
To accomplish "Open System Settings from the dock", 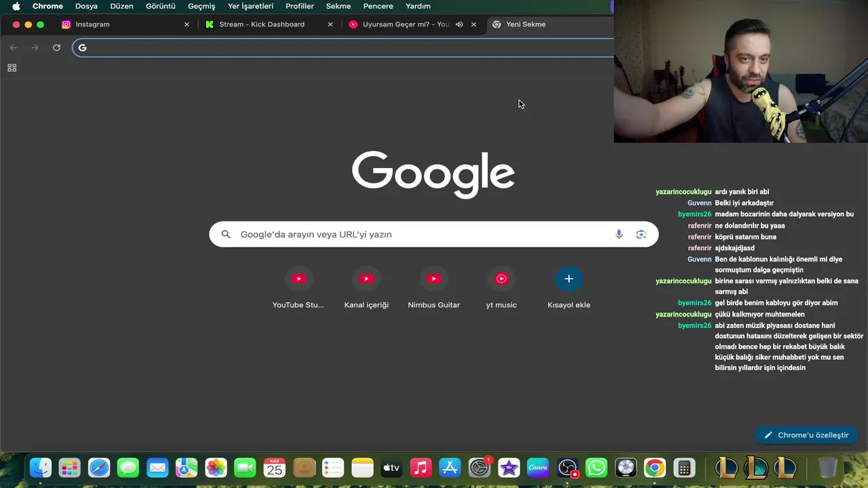I will [479, 468].
